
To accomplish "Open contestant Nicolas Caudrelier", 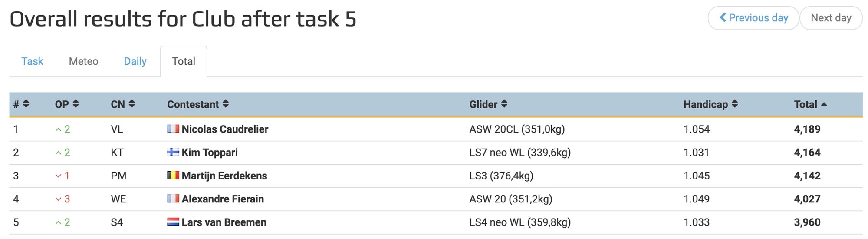I will tap(225, 129).
